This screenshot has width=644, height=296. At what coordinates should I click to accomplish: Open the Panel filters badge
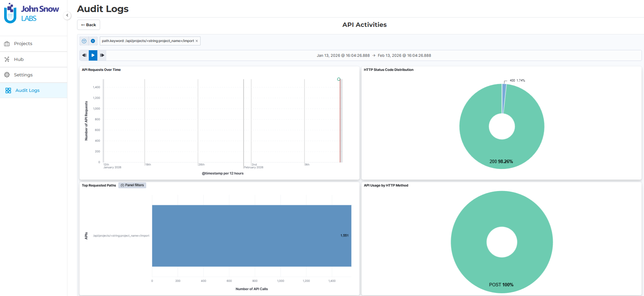132,185
